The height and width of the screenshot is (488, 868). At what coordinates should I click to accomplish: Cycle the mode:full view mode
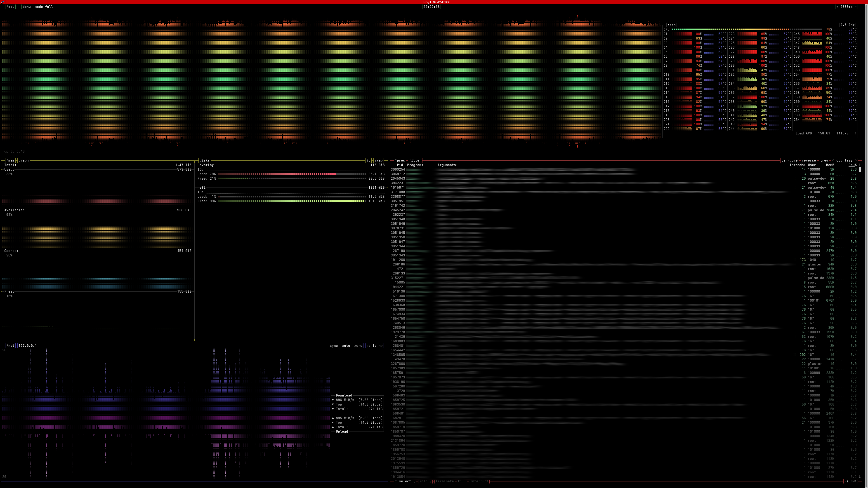click(x=44, y=7)
